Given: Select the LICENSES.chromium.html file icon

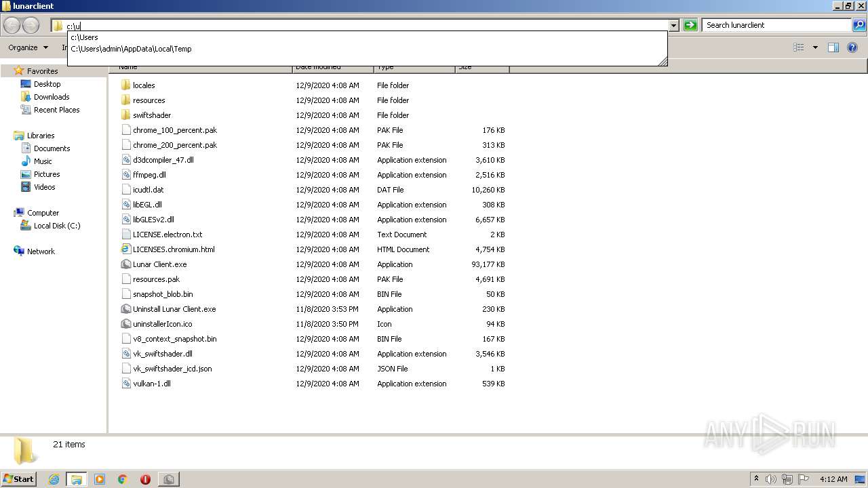Looking at the screenshot, I should 125,249.
